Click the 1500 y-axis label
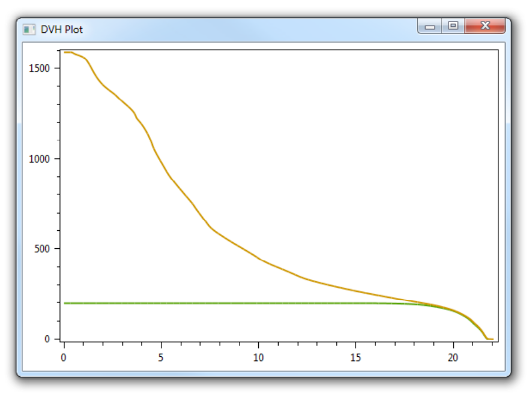Viewport: 532px width, 397px height. (40, 68)
